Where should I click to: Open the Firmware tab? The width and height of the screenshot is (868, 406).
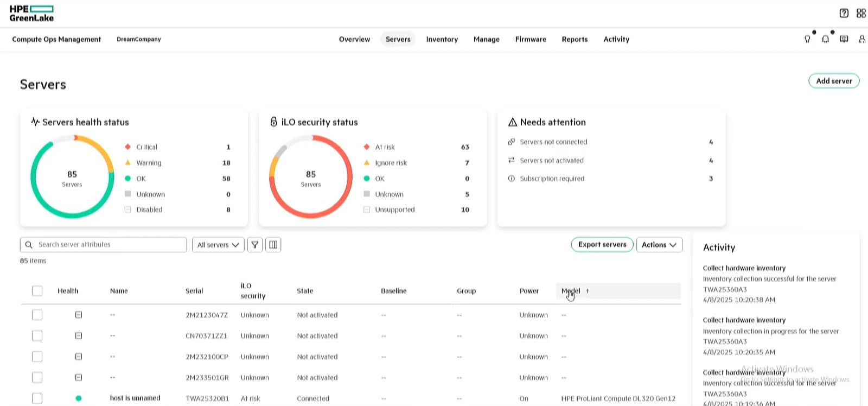531,39
